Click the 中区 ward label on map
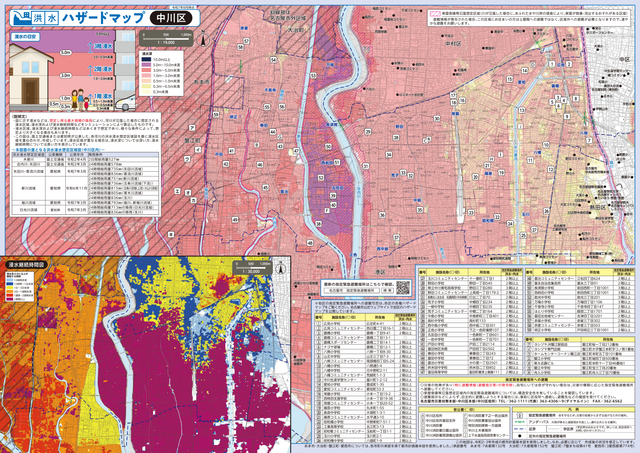 [624, 60]
